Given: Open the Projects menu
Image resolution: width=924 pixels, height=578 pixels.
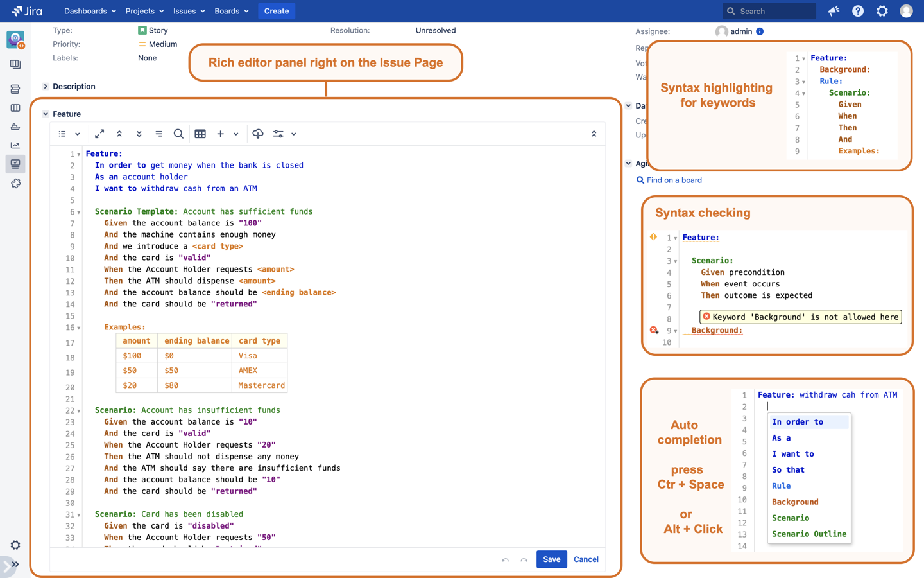Looking at the screenshot, I should [144, 11].
